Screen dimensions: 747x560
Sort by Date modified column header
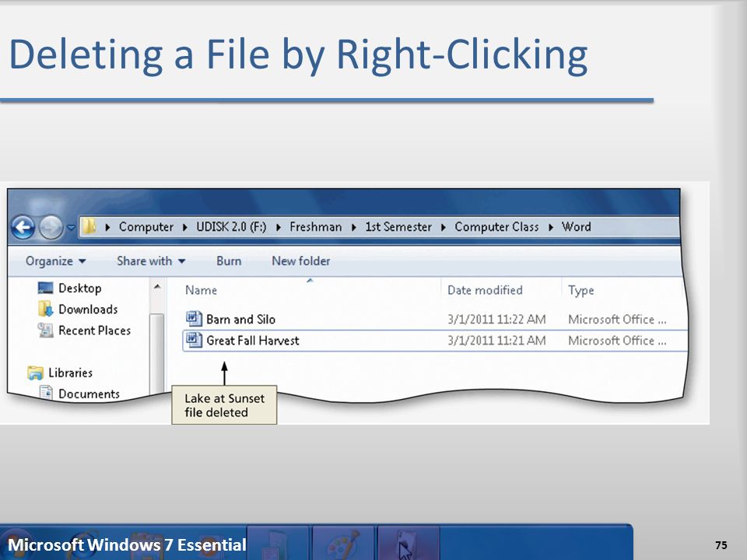pyautogui.click(x=485, y=290)
